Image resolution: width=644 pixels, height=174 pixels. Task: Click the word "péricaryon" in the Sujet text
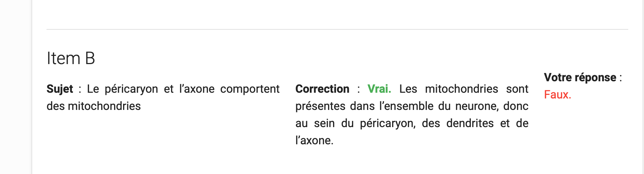pos(131,89)
